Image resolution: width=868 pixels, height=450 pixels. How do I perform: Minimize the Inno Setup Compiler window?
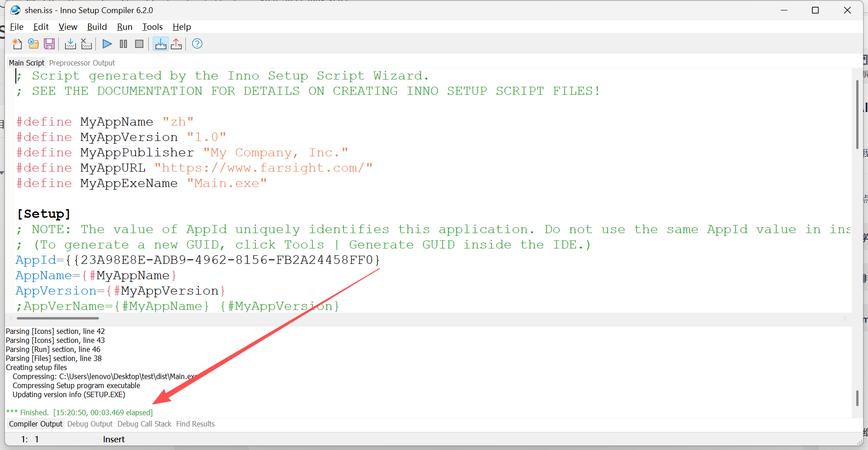point(784,10)
